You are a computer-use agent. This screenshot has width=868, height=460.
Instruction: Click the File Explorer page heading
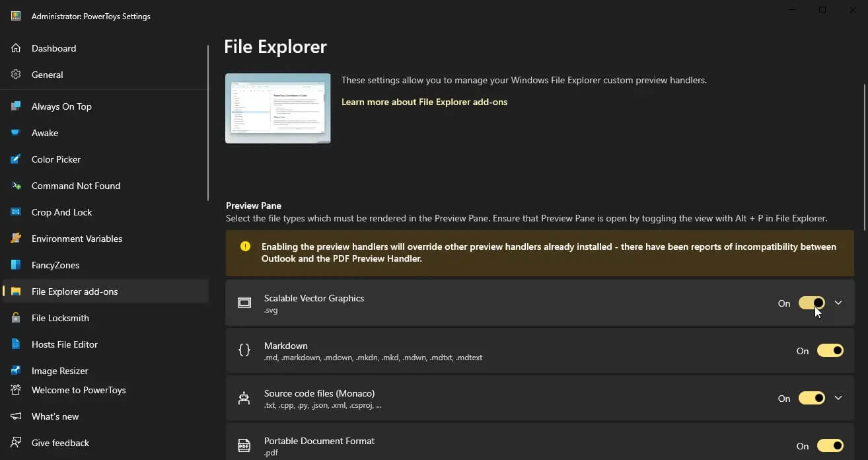(275, 47)
